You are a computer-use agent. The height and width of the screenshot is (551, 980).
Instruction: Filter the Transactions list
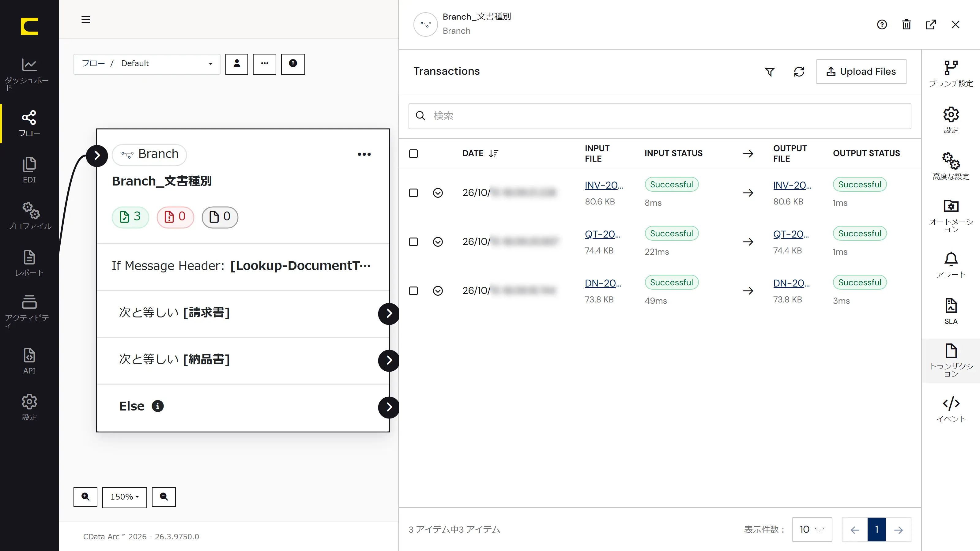pyautogui.click(x=770, y=72)
